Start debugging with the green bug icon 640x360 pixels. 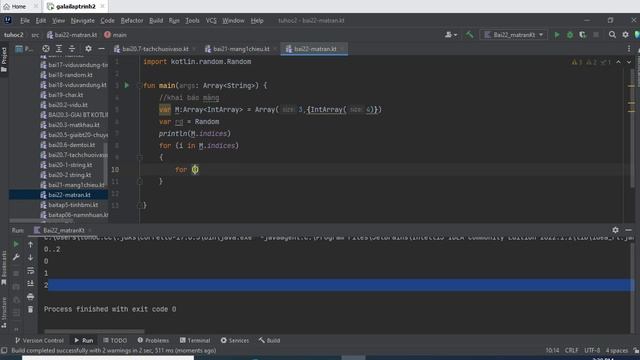point(570,35)
